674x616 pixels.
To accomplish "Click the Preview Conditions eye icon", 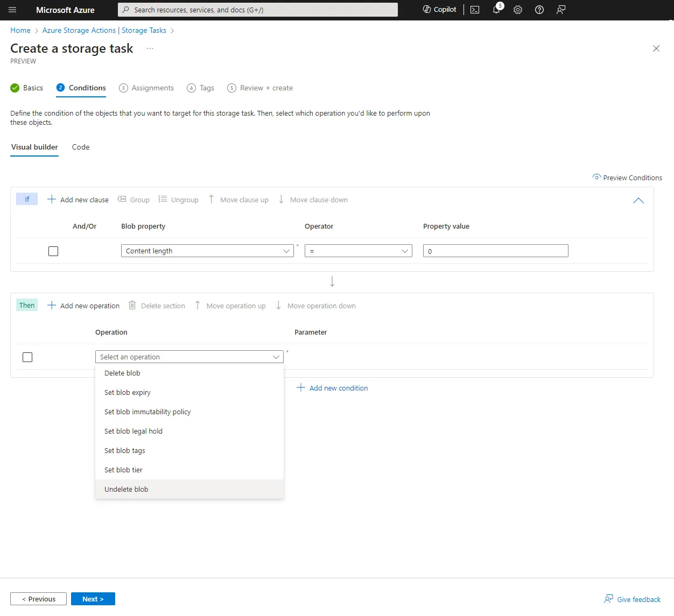I will pyautogui.click(x=596, y=177).
